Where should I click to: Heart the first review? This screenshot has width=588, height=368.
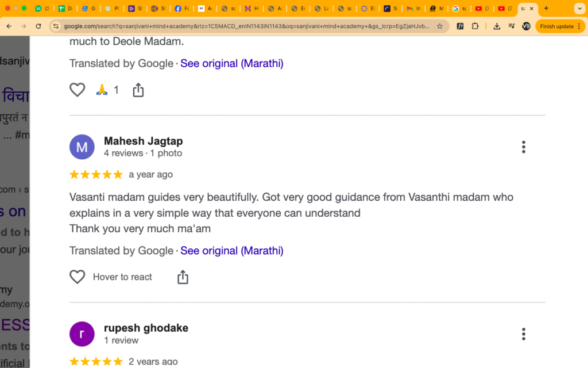click(77, 90)
